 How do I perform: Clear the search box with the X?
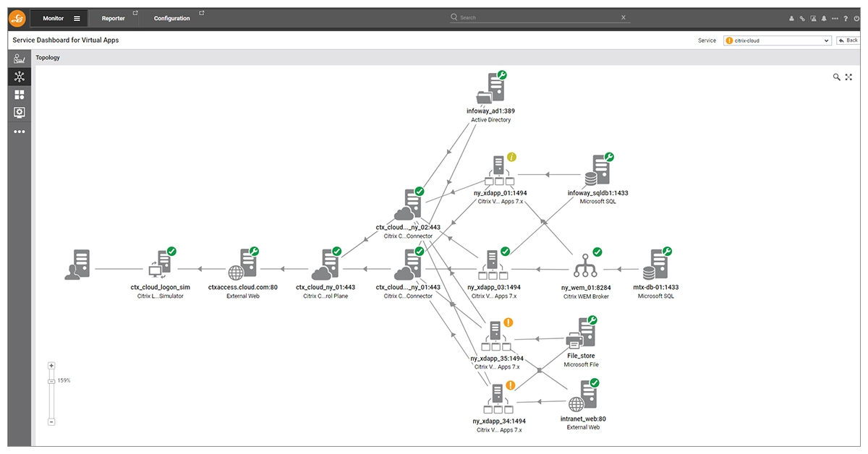[x=624, y=17]
